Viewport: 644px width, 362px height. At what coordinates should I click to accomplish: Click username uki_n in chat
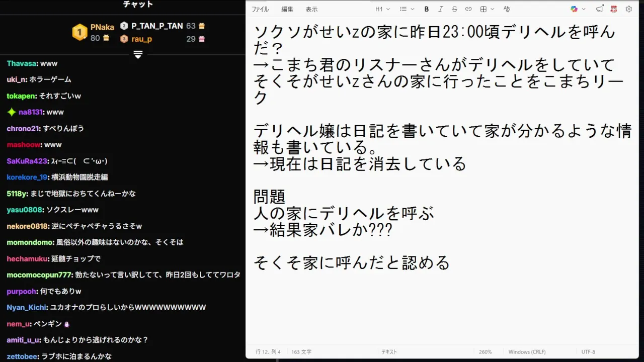[17, 79]
